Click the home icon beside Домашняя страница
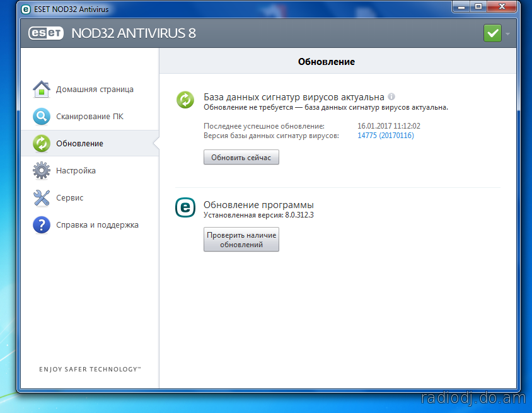This screenshot has height=413, width=532. (x=42, y=90)
